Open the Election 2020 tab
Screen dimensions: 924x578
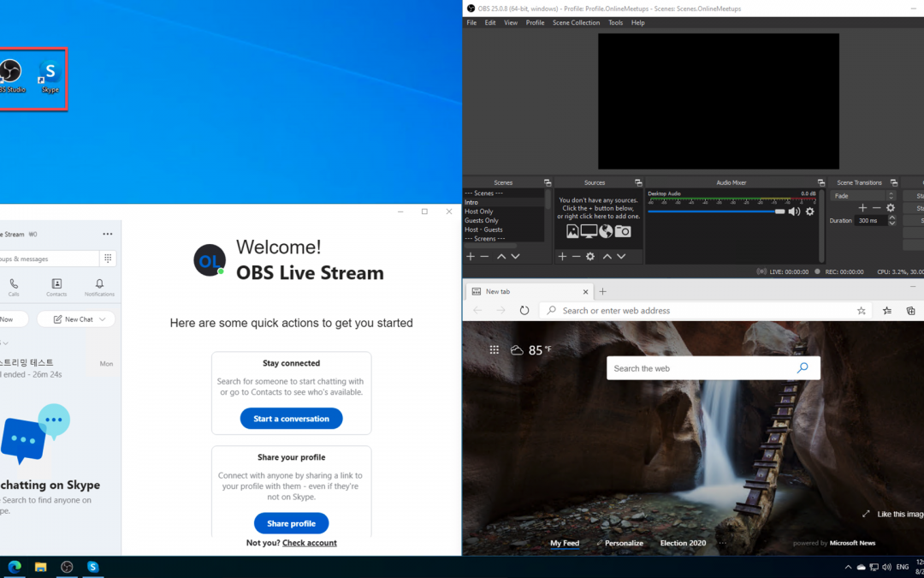click(x=683, y=543)
